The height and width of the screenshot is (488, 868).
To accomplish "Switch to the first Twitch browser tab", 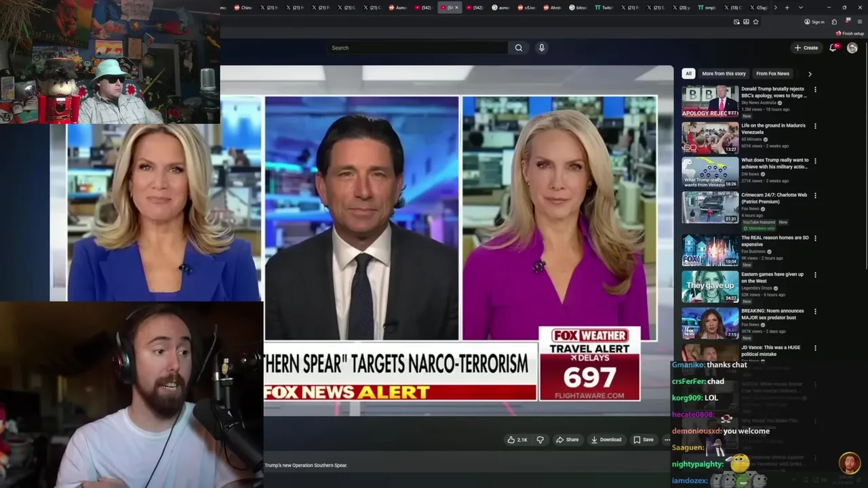I will (602, 7).
